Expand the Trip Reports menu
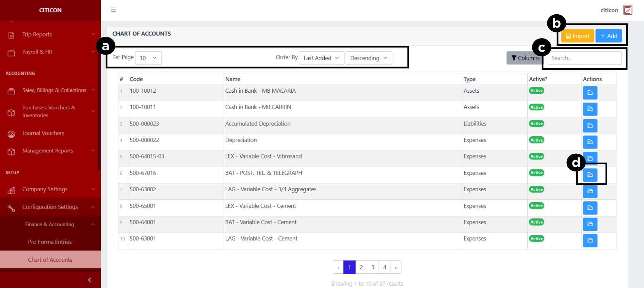This screenshot has height=288, width=644. coord(50,34)
